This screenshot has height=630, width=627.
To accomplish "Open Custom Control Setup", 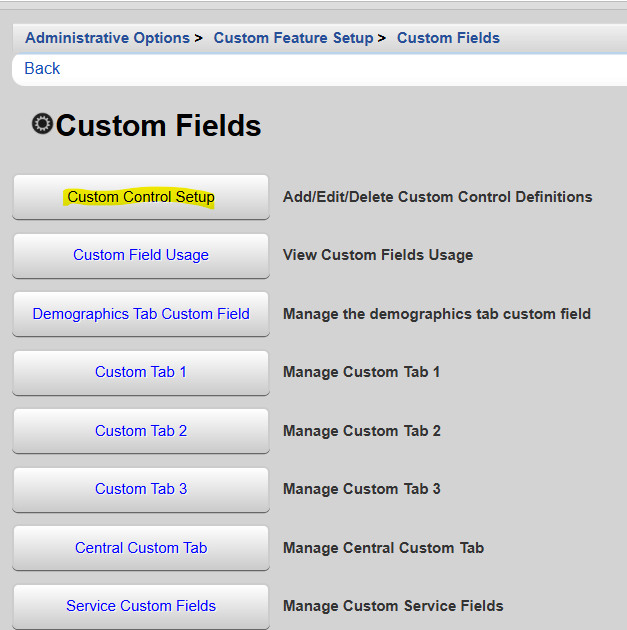I will tap(141, 197).
